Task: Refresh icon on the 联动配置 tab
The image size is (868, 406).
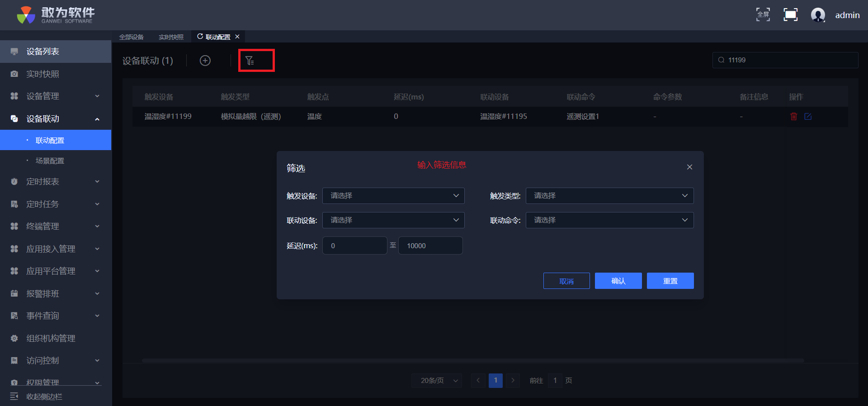Action: [200, 37]
